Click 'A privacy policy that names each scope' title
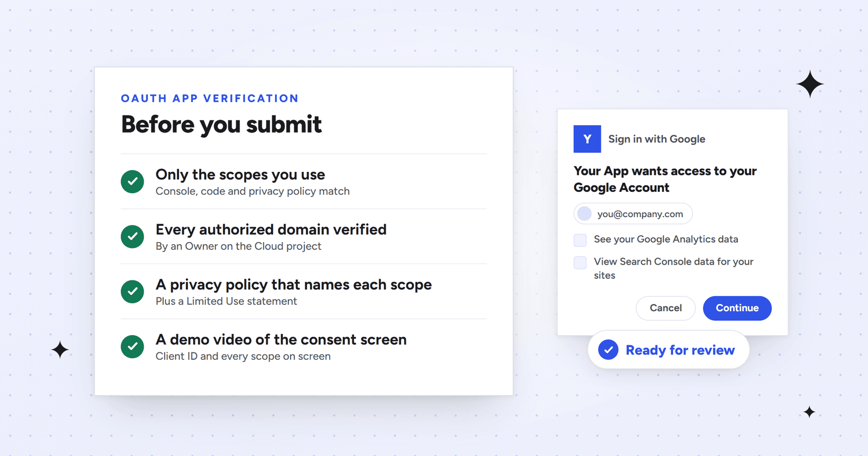The image size is (868, 456). 294,285
